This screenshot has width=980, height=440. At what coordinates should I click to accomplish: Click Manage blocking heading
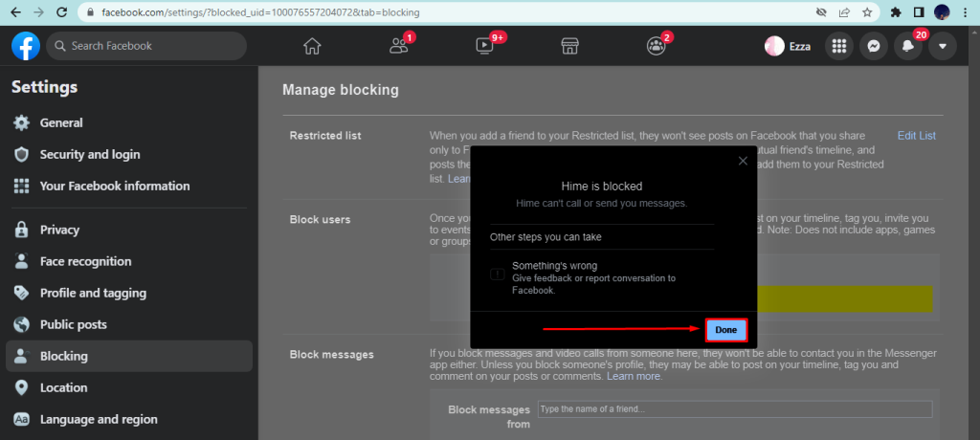[x=341, y=90]
